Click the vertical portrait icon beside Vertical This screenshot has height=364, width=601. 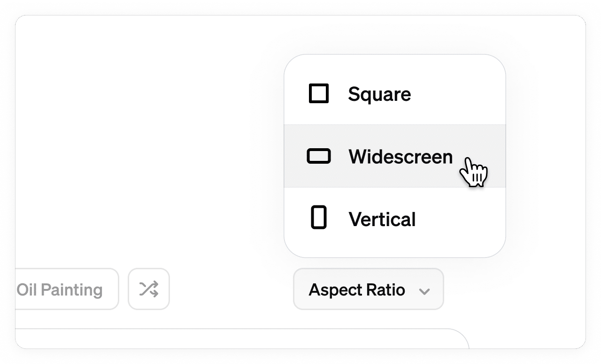click(318, 218)
